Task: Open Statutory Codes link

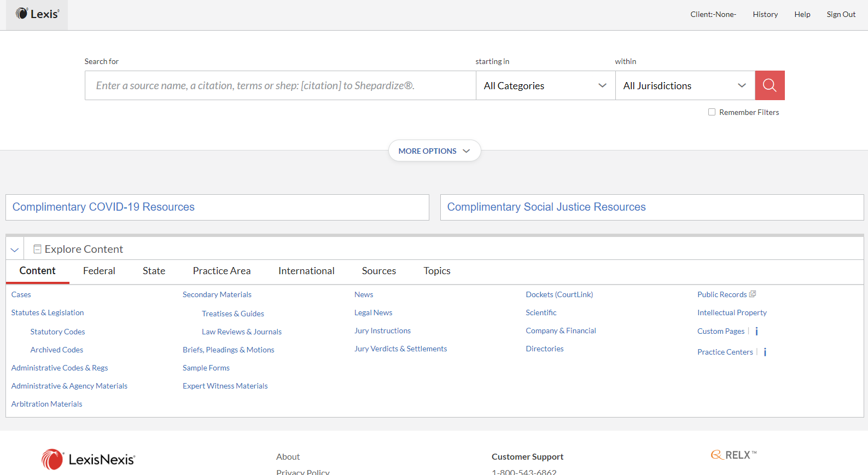Action: 57,332
